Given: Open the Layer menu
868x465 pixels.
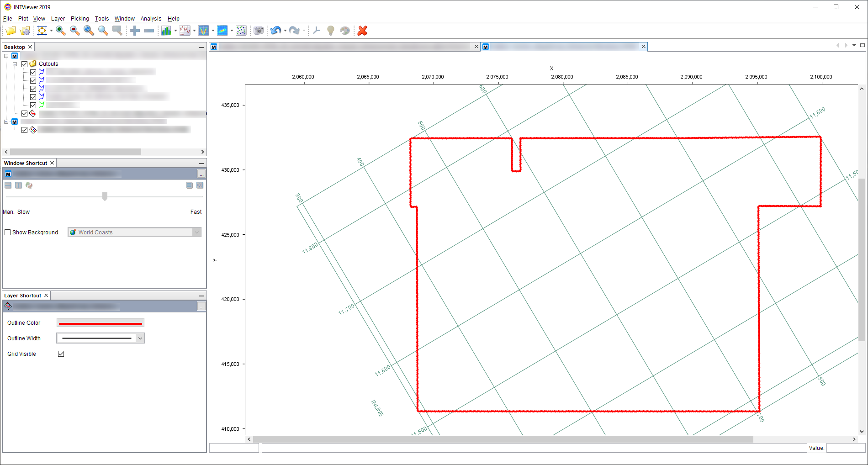Looking at the screenshot, I should point(58,19).
